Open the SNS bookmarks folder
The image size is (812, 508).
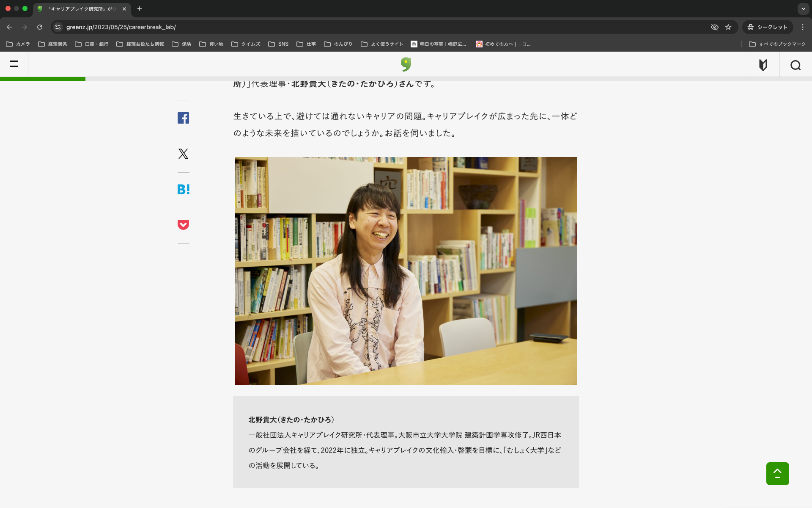coord(278,44)
